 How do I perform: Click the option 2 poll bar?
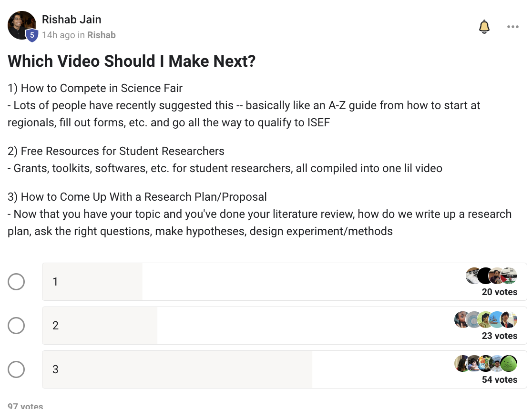238,326
